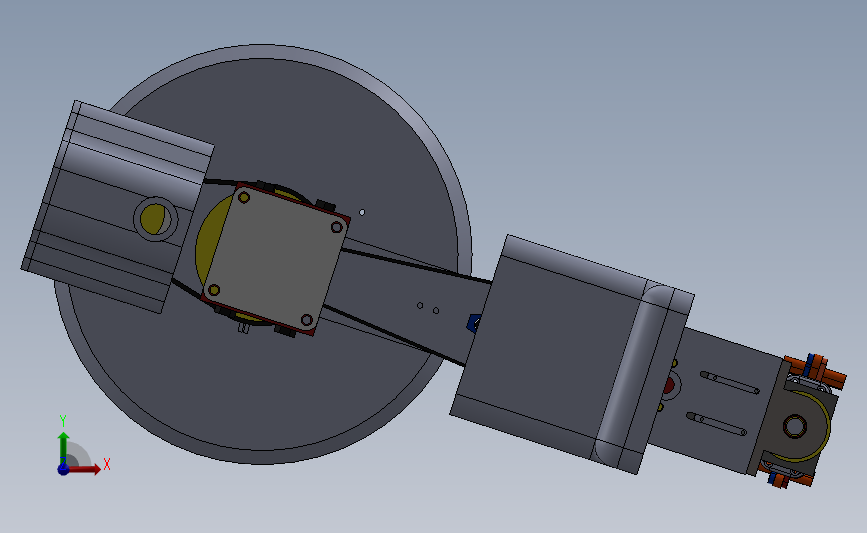The height and width of the screenshot is (533, 867).
Task: Click the green Y axis arrow of the triad
Action: pos(63,448)
